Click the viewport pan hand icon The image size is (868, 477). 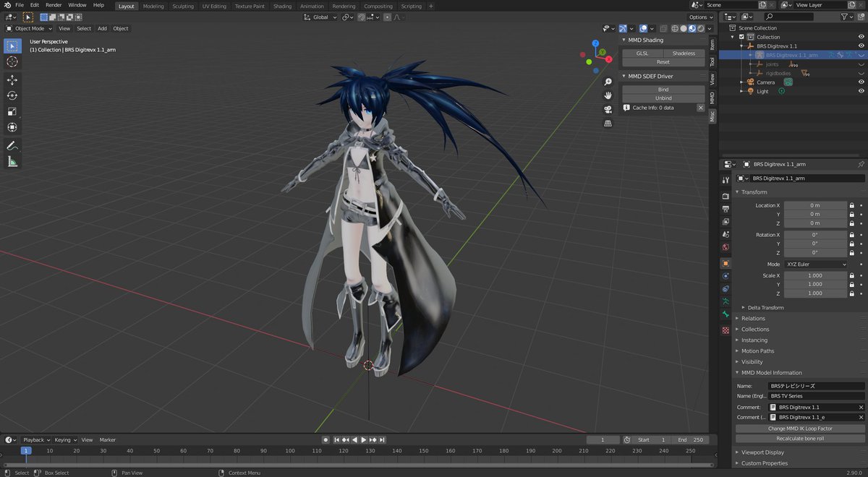(608, 95)
